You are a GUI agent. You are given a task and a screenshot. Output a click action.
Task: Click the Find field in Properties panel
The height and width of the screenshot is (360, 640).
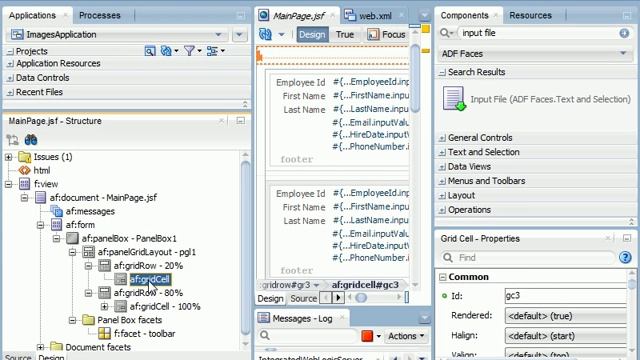click(528, 258)
